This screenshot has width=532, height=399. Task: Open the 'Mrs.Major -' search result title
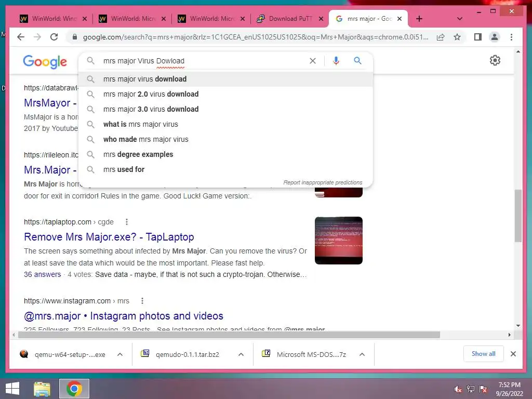tap(50, 170)
